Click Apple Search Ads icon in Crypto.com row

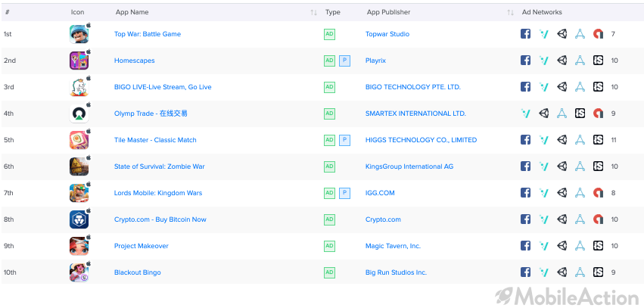coord(580,219)
